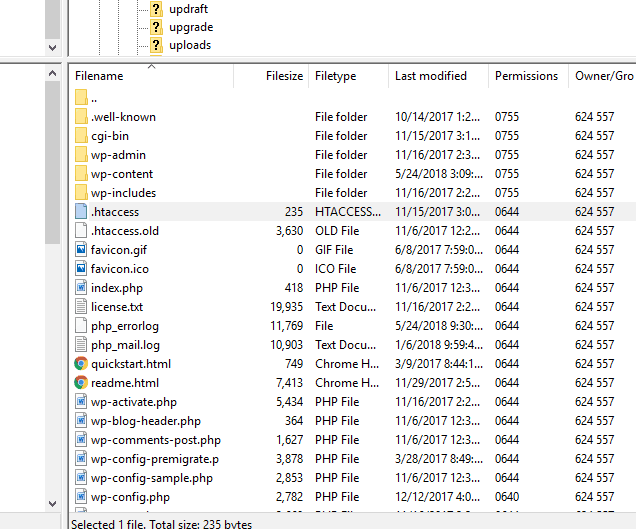Click the 1/6/2018 date of php_mail.log
636x529 pixels.
(x=439, y=345)
